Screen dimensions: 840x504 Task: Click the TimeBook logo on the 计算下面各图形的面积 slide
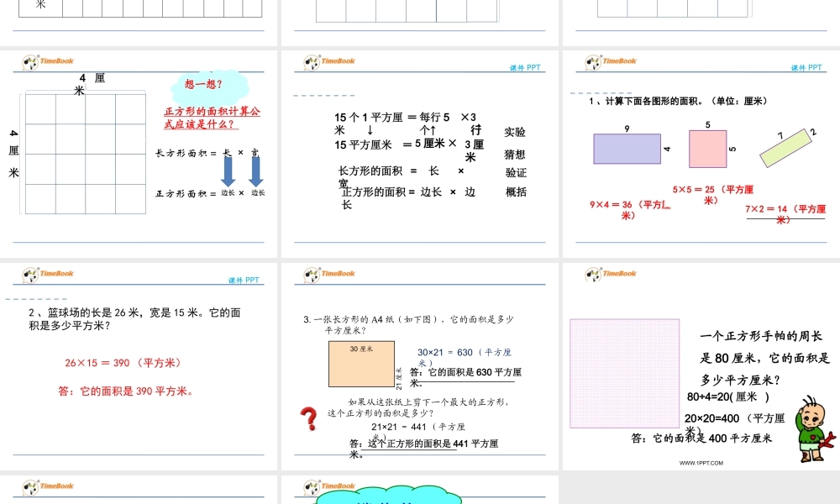pyautogui.click(x=610, y=62)
